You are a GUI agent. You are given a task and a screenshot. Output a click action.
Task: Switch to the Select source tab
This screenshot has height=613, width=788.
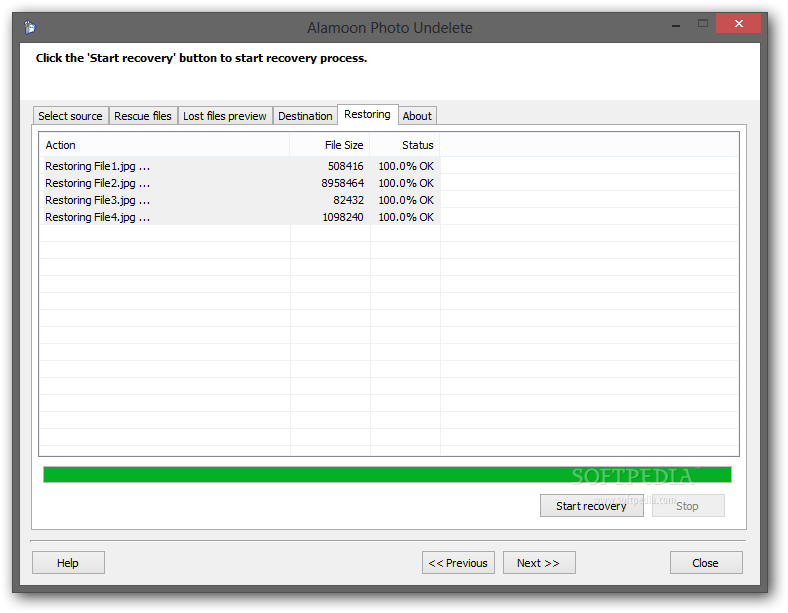[x=70, y=116]
